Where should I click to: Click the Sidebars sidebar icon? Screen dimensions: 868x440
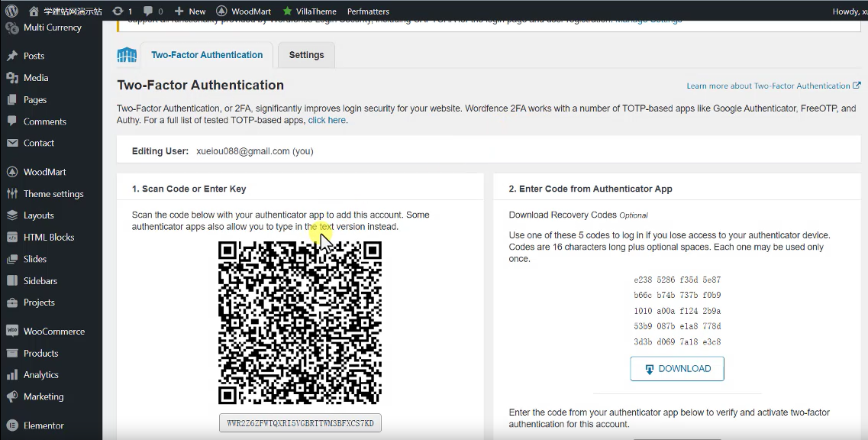point(11,280)
